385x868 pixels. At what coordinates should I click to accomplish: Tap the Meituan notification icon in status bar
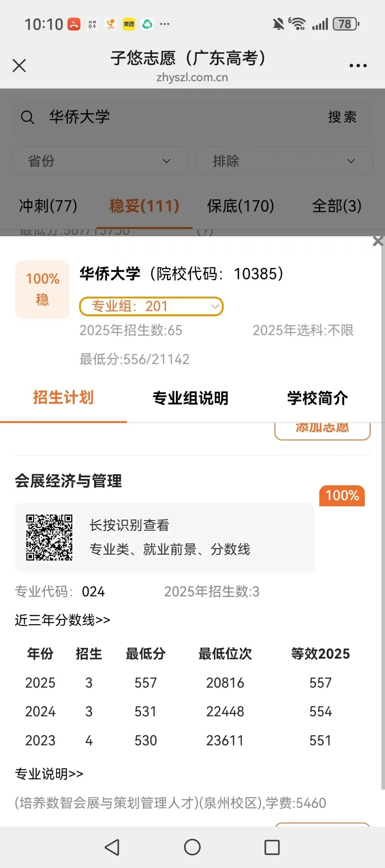click(x=129, y=24)
